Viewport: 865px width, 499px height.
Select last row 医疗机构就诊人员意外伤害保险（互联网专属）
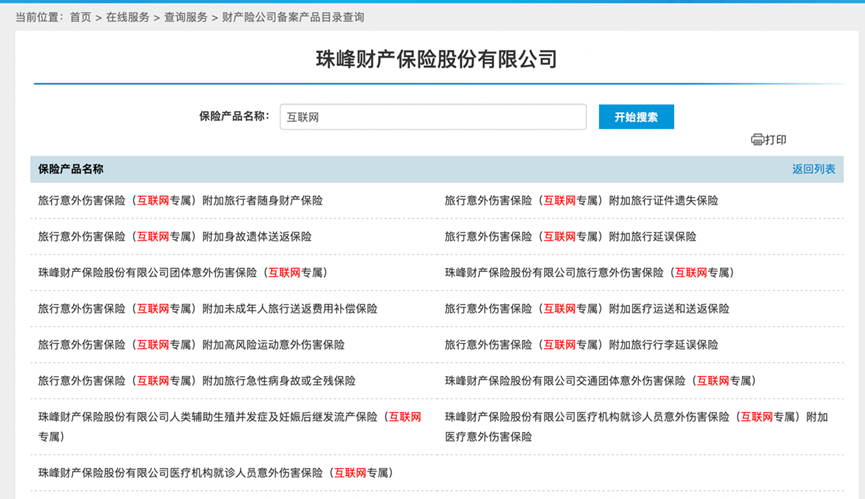[216, 473]
